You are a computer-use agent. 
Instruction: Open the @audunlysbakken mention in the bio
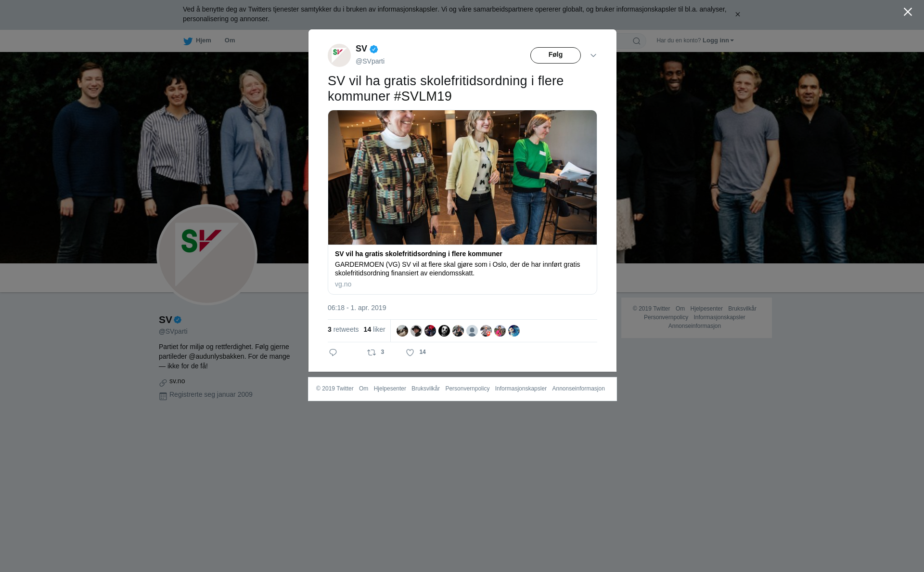tap(217, 356)
